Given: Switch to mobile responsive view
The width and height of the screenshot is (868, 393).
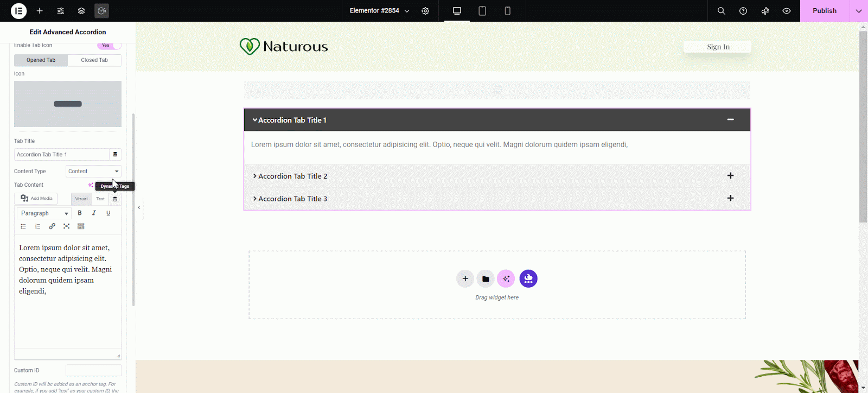Looking at the screenshot, I should (507, 11).
